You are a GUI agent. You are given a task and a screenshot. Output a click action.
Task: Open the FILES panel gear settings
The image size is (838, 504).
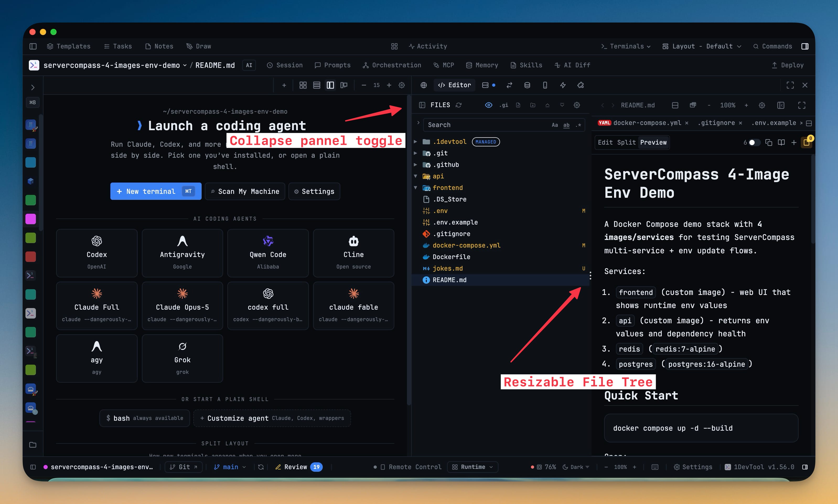point(577,105)
